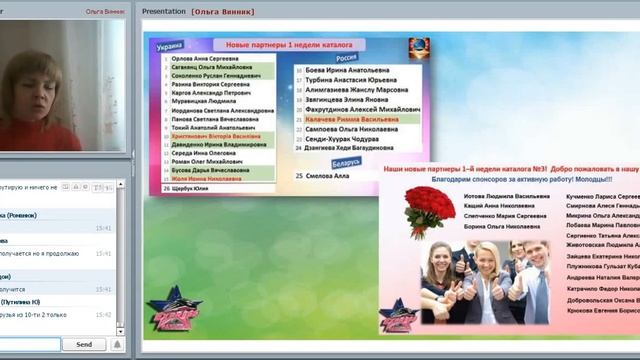
Task: Click the star logo on pink slide
Action: tap(398, 315)
